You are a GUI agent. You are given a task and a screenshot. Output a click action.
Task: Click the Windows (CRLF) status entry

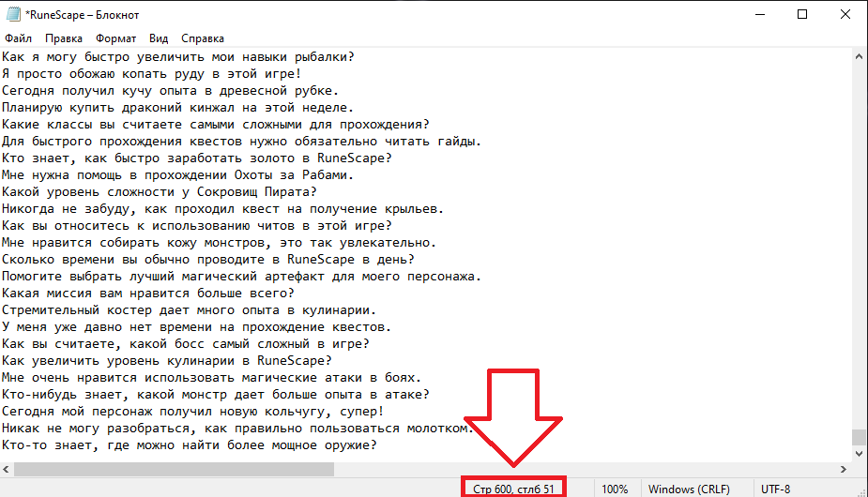[689, 489]
